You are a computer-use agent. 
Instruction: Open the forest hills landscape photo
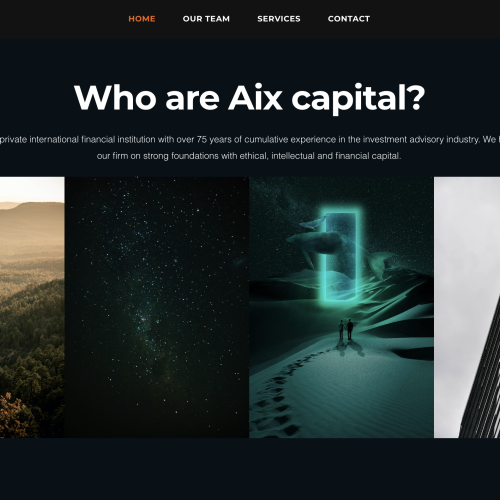pyautogui.click(x=32, y=307)
